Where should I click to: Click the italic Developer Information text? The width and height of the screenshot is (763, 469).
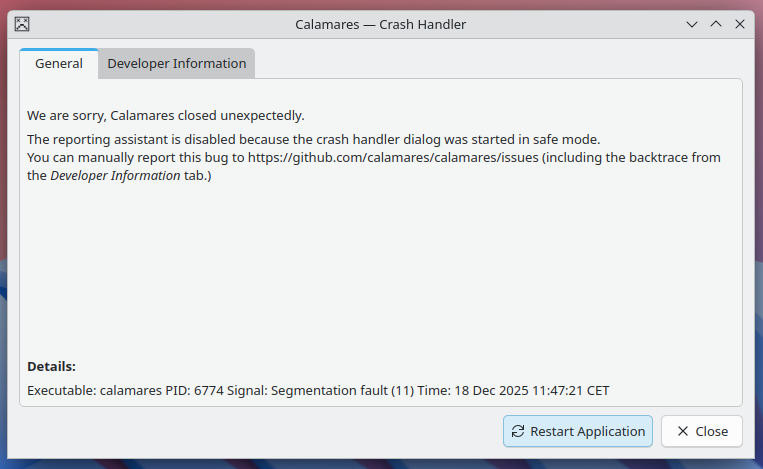pos(115,176)
